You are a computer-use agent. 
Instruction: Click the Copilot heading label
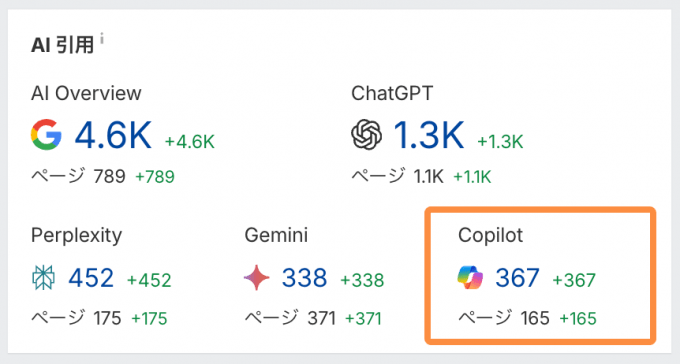point(490,236)
